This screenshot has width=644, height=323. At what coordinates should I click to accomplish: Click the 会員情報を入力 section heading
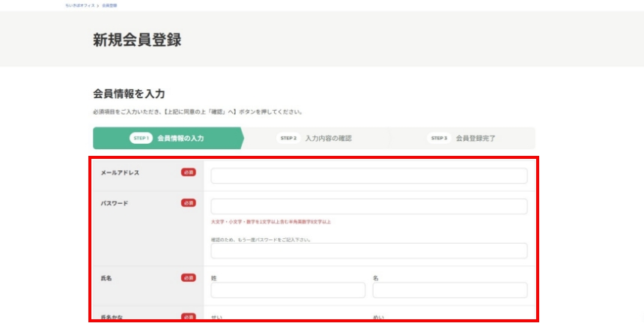128,94
